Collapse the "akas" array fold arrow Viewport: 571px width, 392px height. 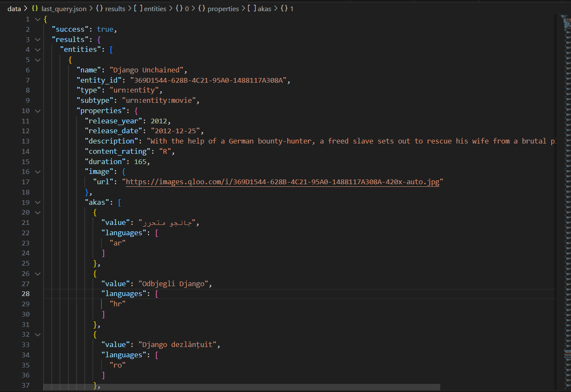(x=38, y=202)
